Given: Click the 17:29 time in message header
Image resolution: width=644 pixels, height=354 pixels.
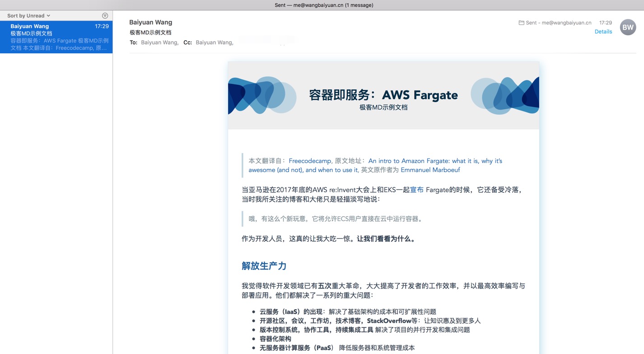Looking at the screenshot, I should 606,23.
